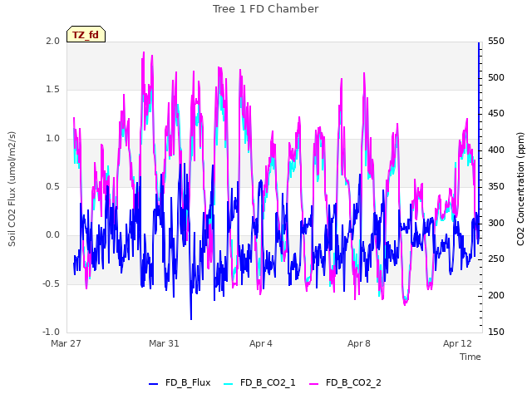Viewport: 532px width, 399px height.
Task: Click the 400 right axis tick label
Action: 496,150
